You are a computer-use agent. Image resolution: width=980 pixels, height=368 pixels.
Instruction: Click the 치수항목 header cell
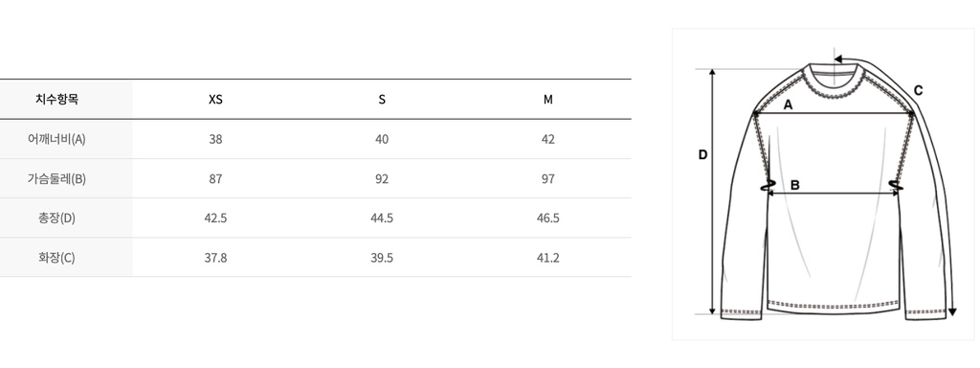pyautogui.click(x=56, y=99)
